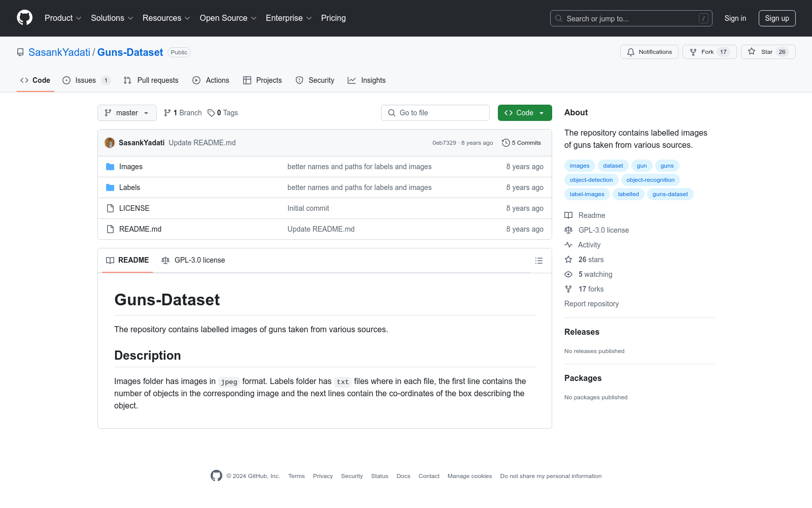Click the slash shortcut icon in search box
The image size is (812, 508).
[703, 18]
